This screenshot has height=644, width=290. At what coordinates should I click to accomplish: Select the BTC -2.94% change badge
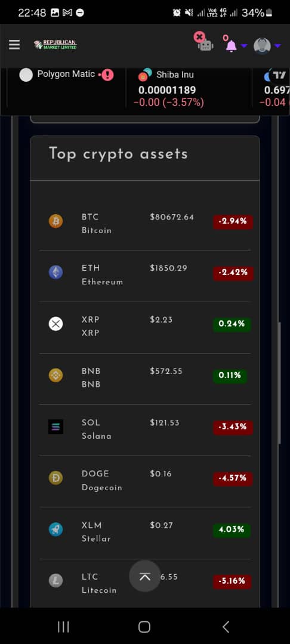tap(233, 222)
